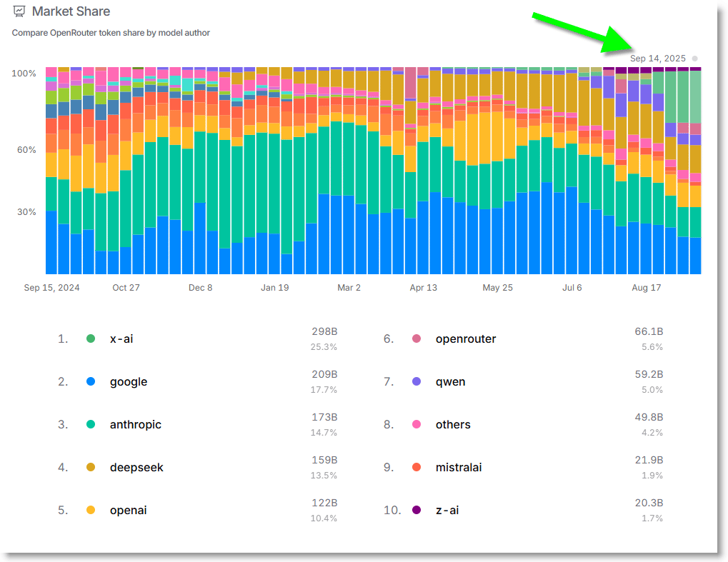Click the 25.3% share value
The width and height of the screenshot is (728, 562).
324,346
